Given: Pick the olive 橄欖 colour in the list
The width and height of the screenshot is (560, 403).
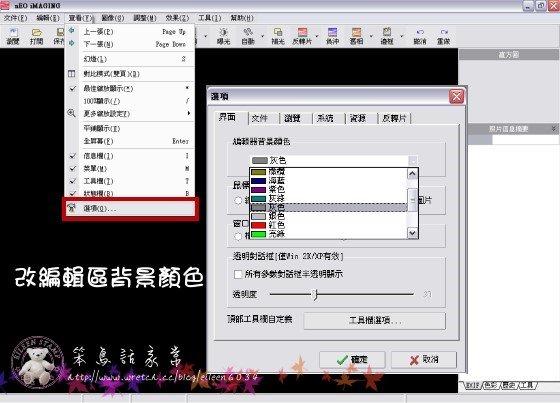Looking at the screenshot, I should click(x=329, y=172).
